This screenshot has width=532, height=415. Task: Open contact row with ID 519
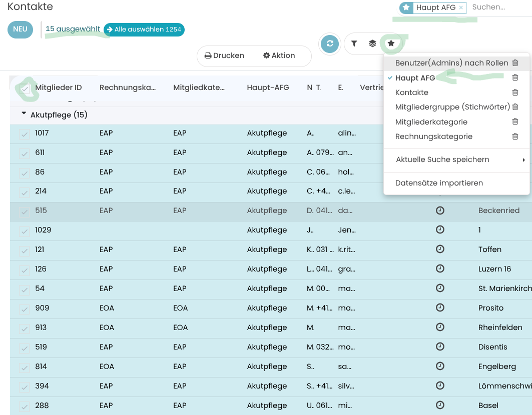coord(271,347)
